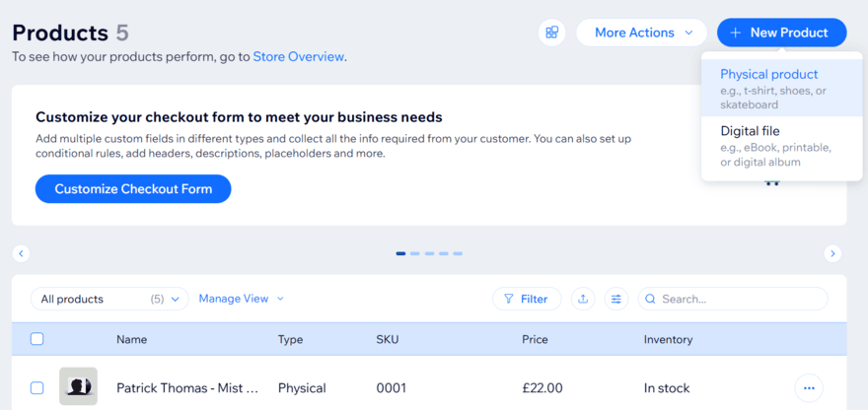Tick the select-all checkbox in table header
Screen dimensions: 868x410
[37, 339]
